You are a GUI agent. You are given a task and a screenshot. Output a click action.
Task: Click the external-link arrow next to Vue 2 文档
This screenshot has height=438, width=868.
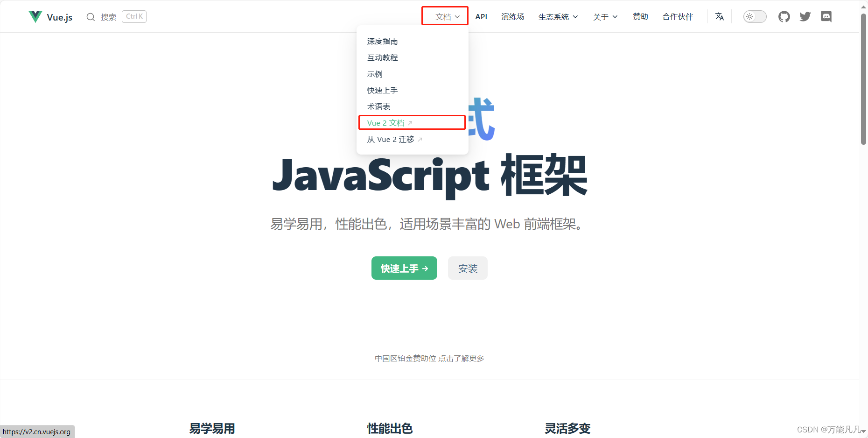[409, 122]
